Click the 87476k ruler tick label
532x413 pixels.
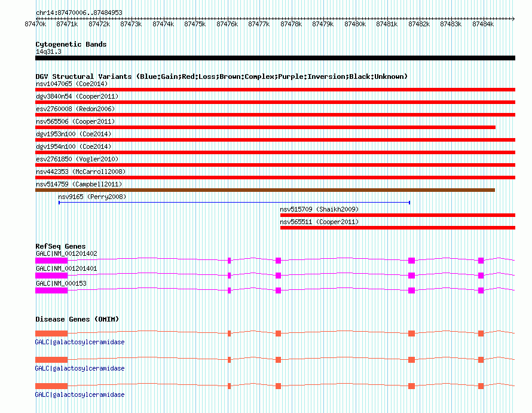click(x=227, y=24)
